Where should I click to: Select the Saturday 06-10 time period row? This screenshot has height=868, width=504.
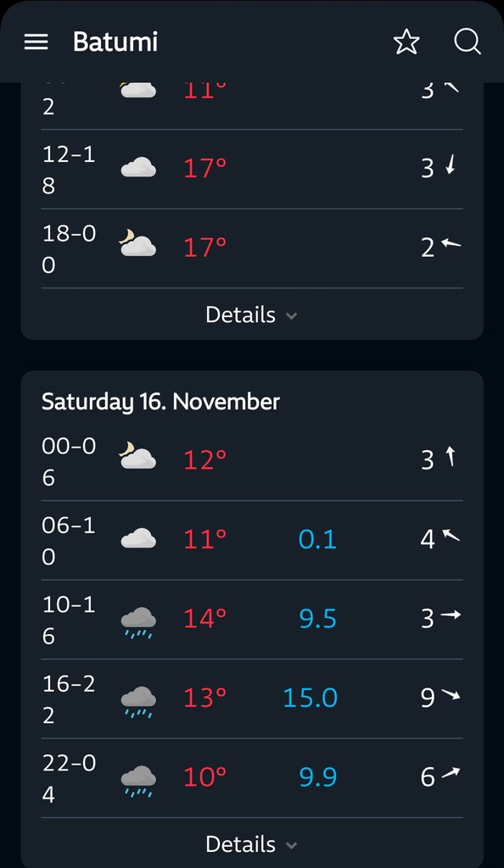click(x=252, y=540)
